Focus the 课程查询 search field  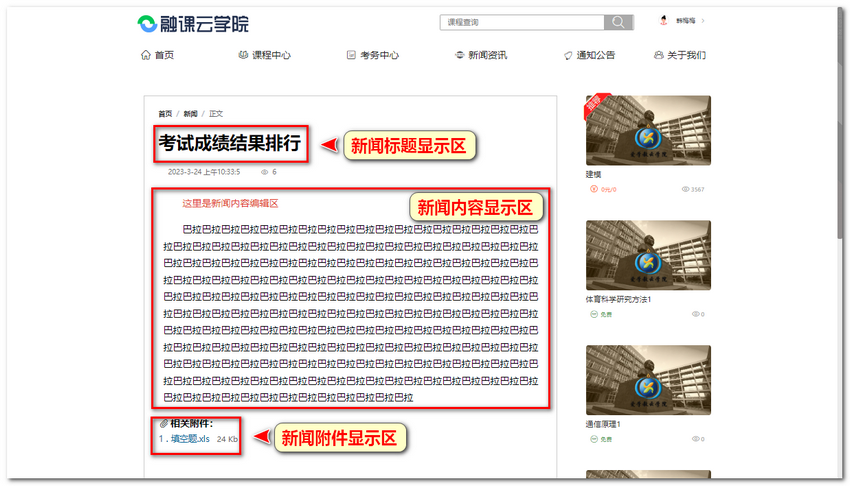pos(522,22)
